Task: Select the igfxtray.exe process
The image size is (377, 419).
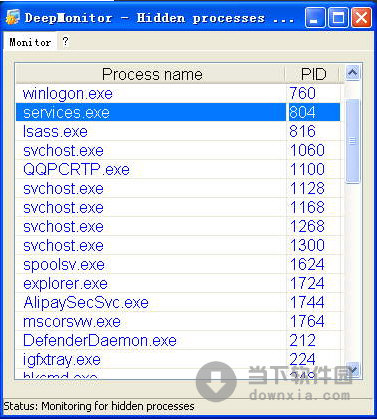Action: click(x=179, y=359)
